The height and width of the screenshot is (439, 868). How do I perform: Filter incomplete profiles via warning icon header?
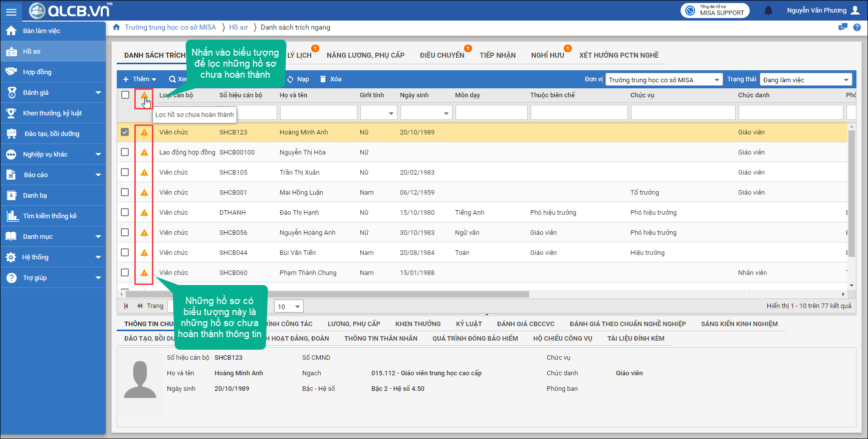coord(144,95)
